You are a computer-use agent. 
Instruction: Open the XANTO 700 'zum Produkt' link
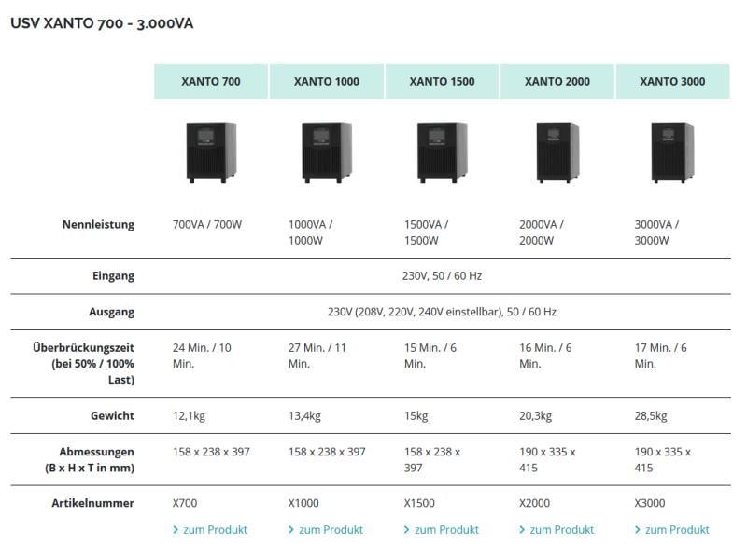[x=210, y=529]
